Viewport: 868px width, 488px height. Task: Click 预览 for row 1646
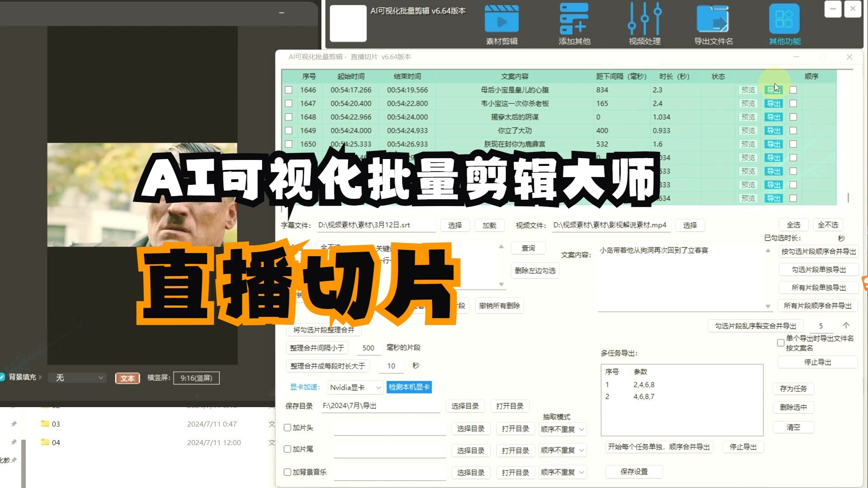[x=748, y=90]
